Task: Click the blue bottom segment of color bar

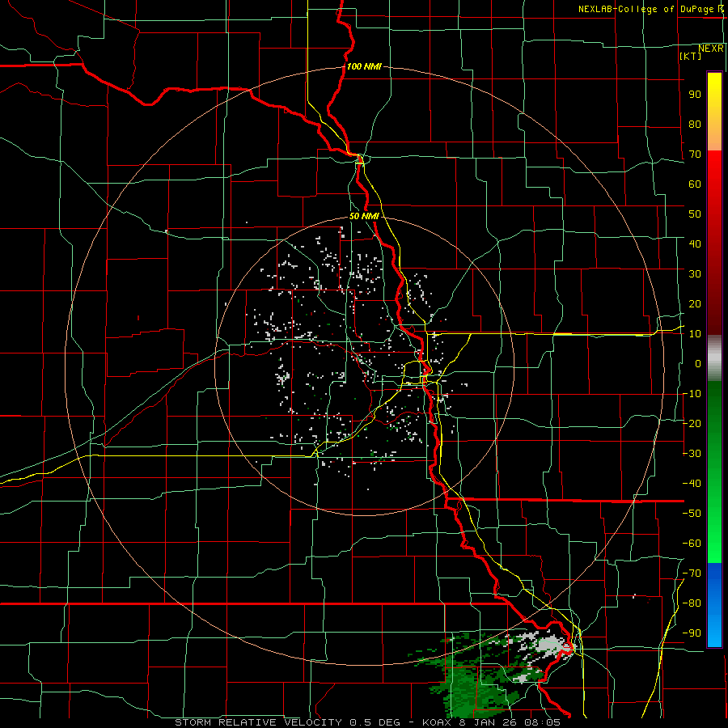Action: coord(714,605)
